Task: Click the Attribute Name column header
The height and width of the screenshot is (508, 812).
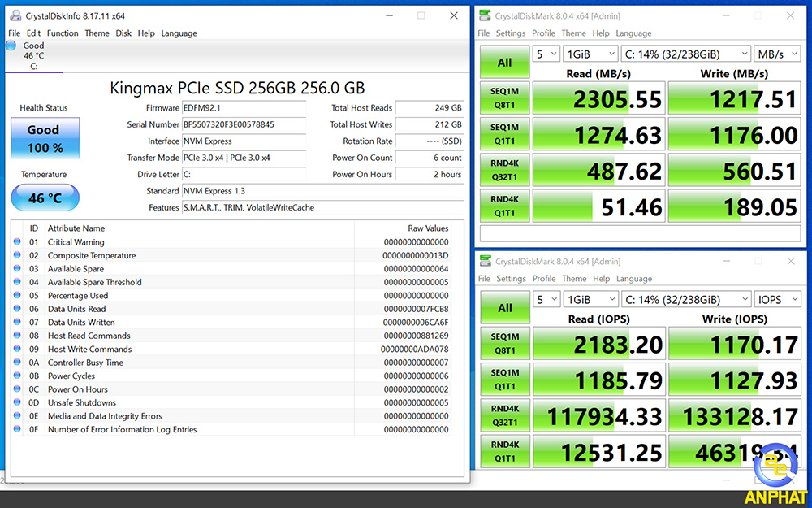Action: click(x=76, y=228)
